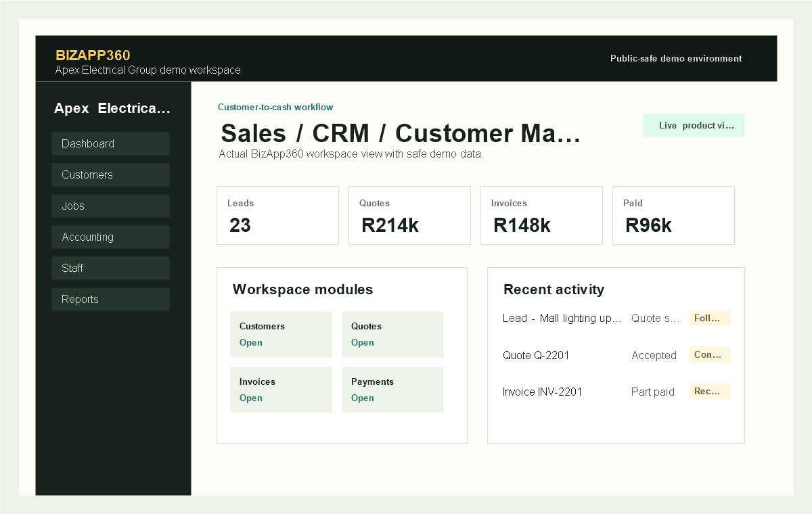Image resolution: width=812 pixels, height=514 pixels.
Task: Click the Invoices R148k stat card
Action: (541, 215)
